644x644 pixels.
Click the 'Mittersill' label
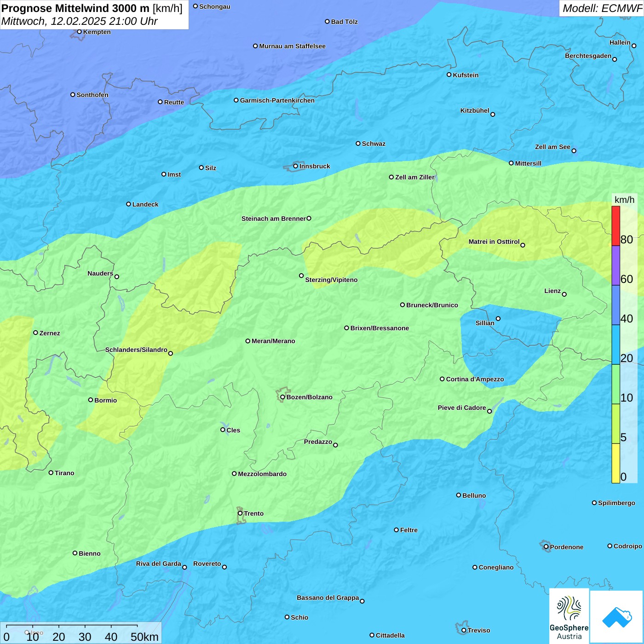point(528,163)
